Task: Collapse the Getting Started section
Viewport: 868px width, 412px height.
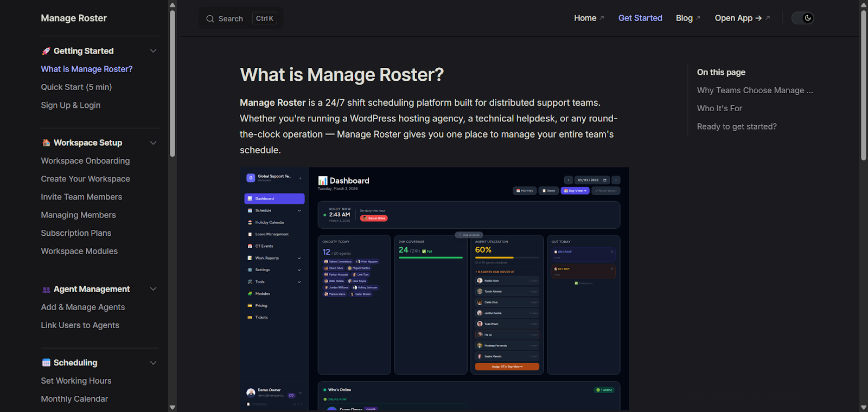Action: point(153,51)
